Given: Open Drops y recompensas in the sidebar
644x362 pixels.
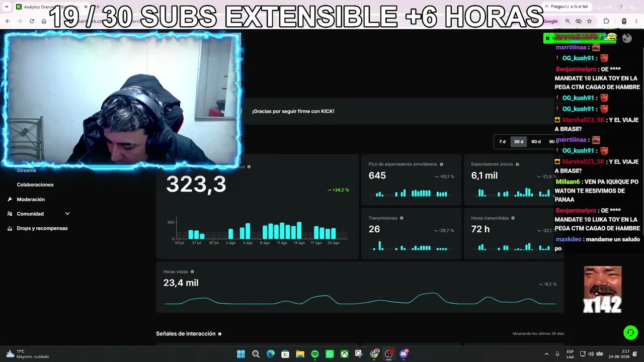Looking at the screenshot, I should click(x=42, y=228).
